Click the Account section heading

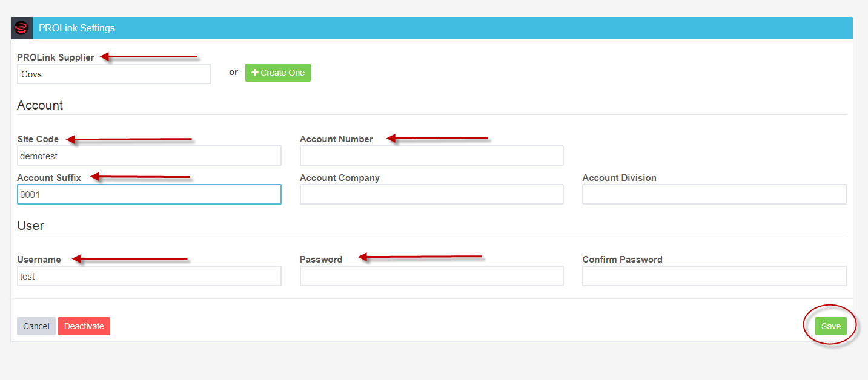tap(40, 105)
